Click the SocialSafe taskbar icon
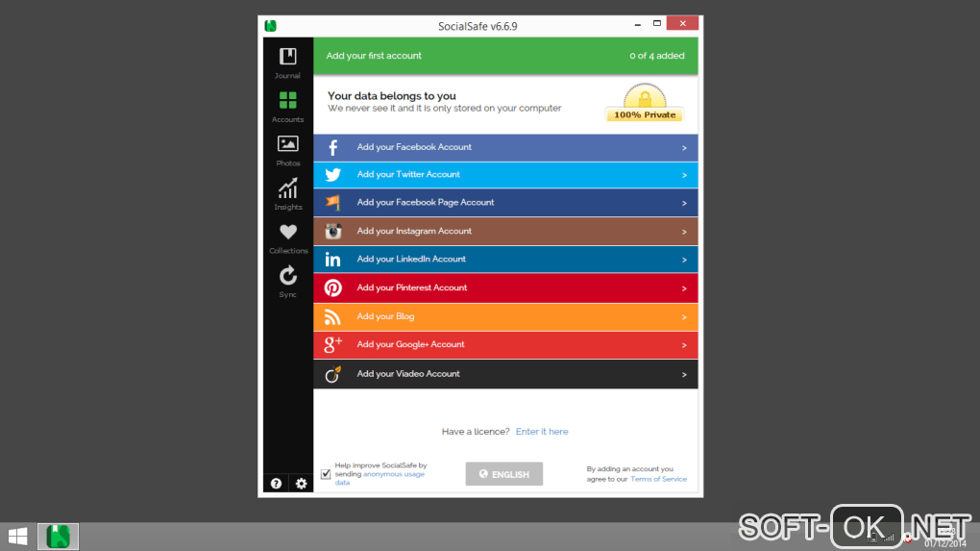Image resolution: width=980 pixels, height=551 pixels. 58,537
